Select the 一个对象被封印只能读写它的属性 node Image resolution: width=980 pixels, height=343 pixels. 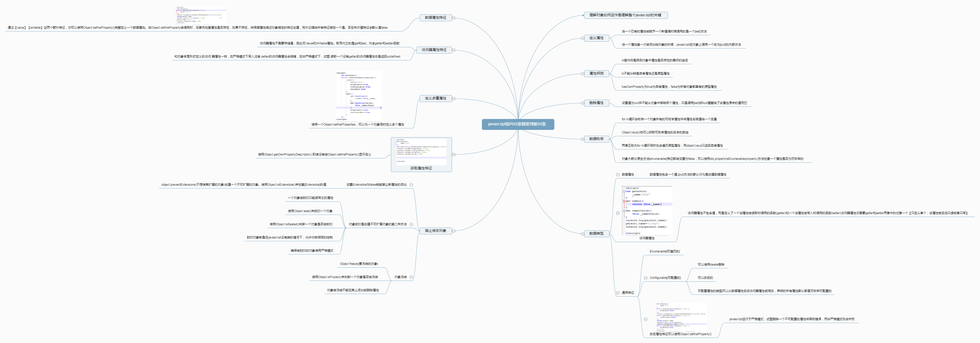310,198
